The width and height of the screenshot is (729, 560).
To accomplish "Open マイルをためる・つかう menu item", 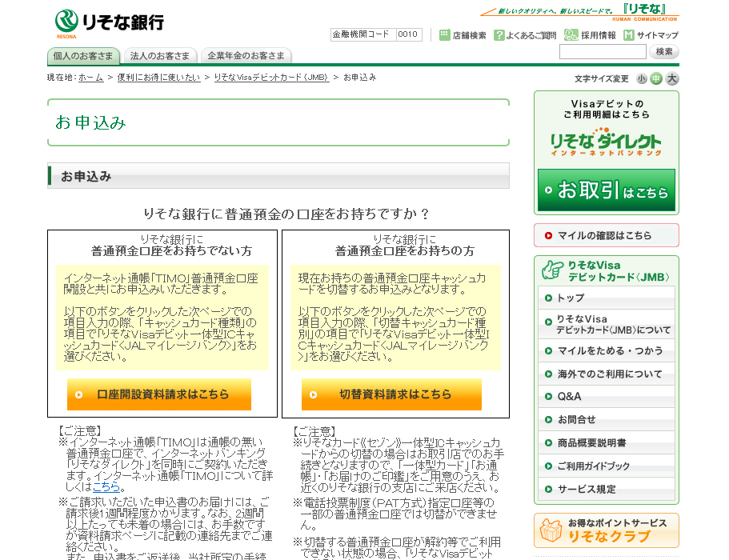I will [x=607, y=351].
